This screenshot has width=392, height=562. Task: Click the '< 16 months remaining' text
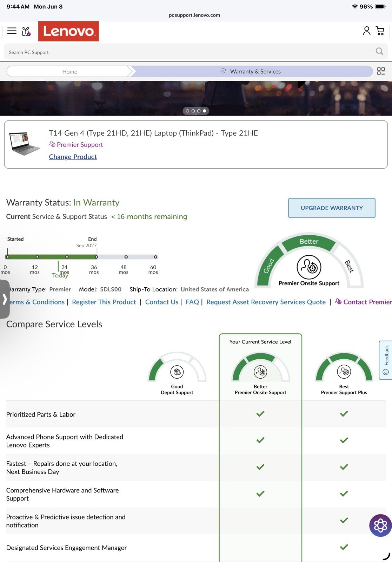pyautogui.click(x=149, y=216)
